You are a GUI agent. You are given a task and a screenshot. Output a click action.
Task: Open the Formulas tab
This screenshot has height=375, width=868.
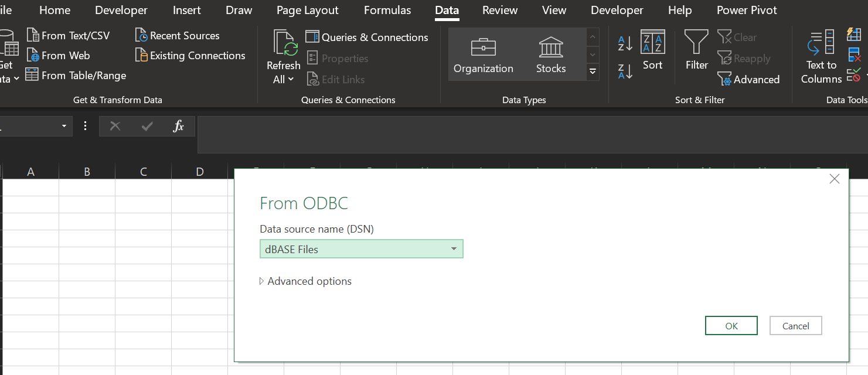(387, 11)
